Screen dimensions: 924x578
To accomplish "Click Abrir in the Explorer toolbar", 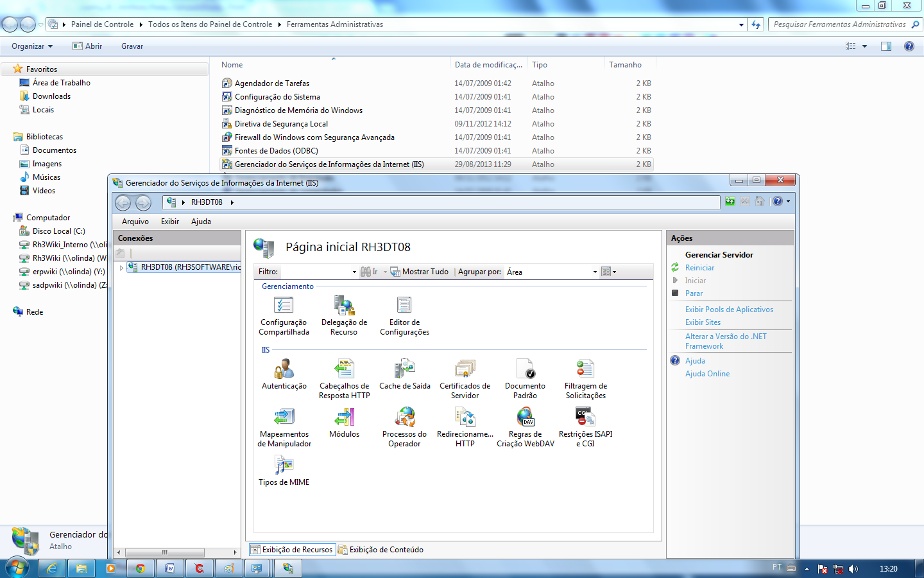I will pyautogui.click(x=87, y=46).
